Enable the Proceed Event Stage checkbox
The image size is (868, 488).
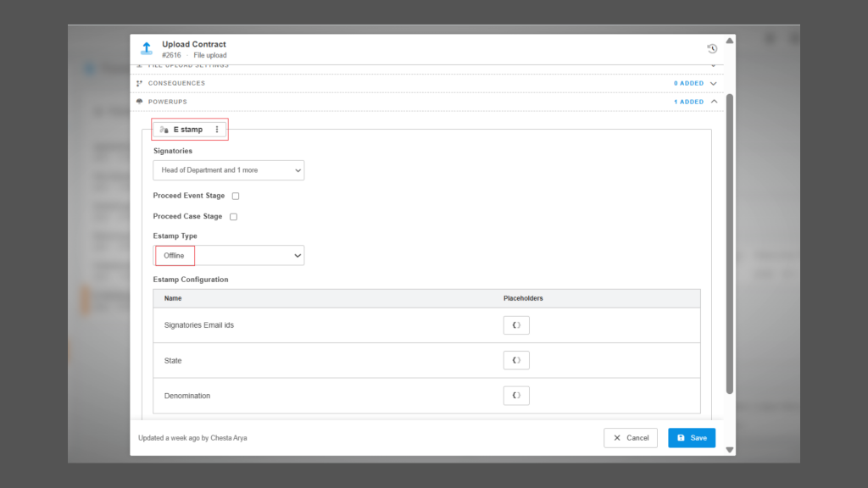[x=236, y=196]
